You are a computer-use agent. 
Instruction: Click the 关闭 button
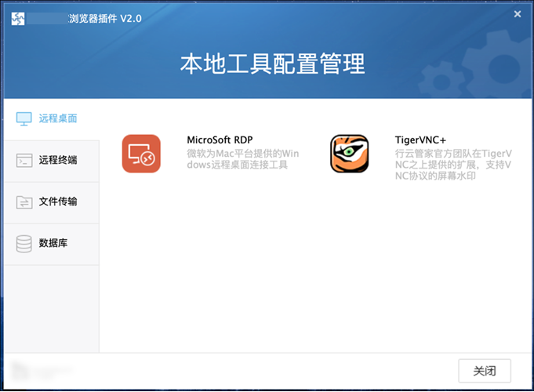tap(485, 371)
